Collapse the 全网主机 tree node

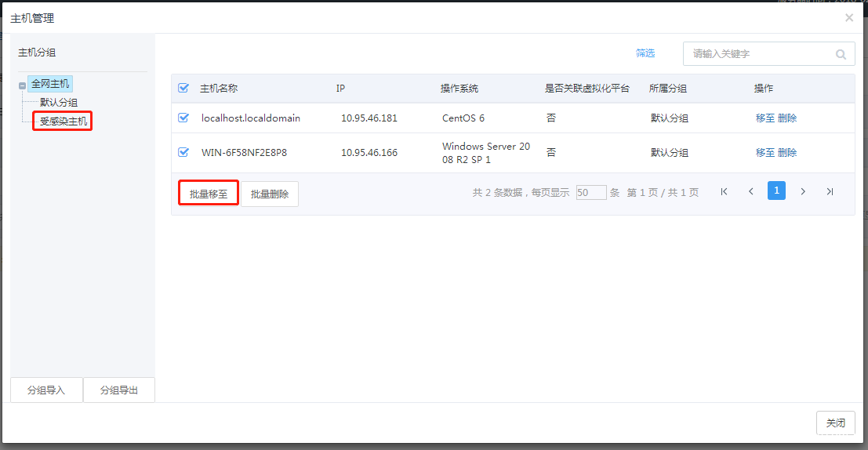[23, 85]
